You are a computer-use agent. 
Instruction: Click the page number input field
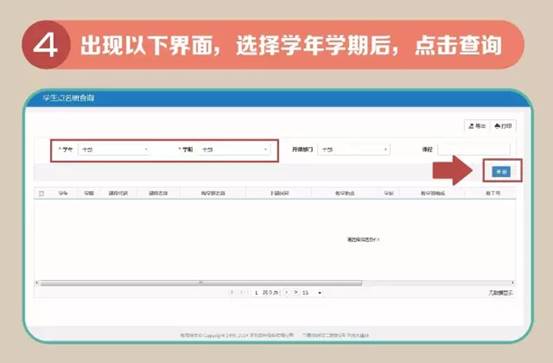click(256, 293)
